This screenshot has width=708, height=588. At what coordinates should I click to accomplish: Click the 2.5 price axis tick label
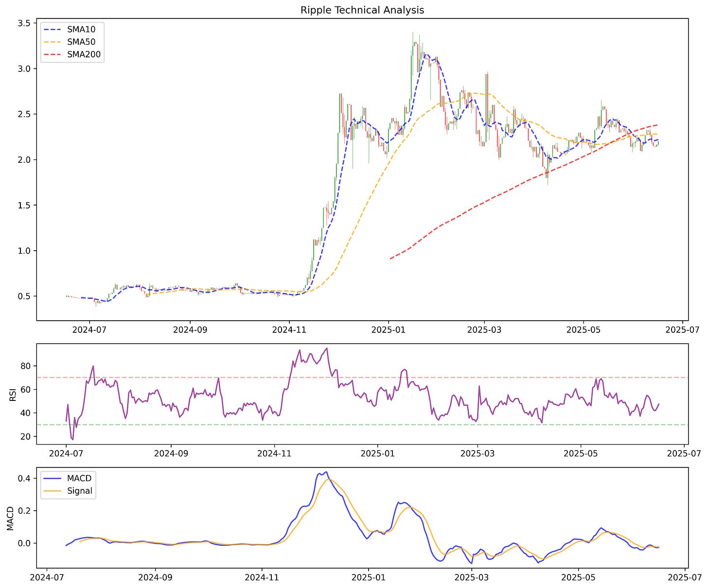pos(24,114)
